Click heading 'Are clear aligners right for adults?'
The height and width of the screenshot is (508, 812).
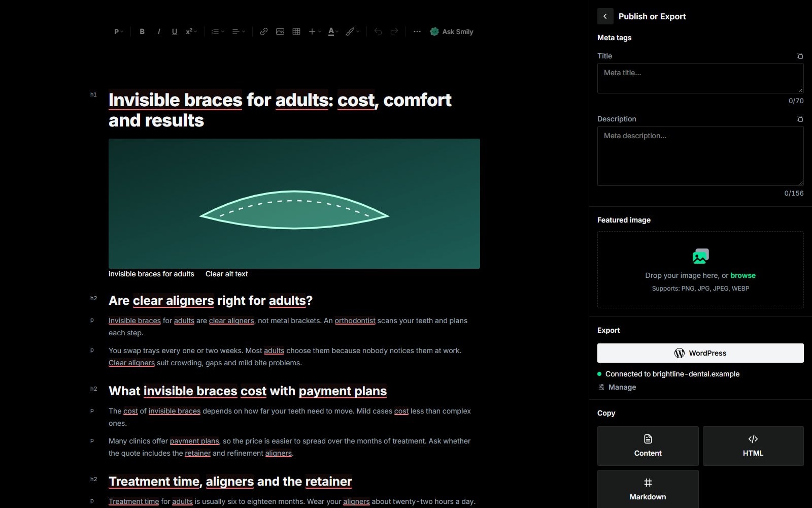[211, 301]
